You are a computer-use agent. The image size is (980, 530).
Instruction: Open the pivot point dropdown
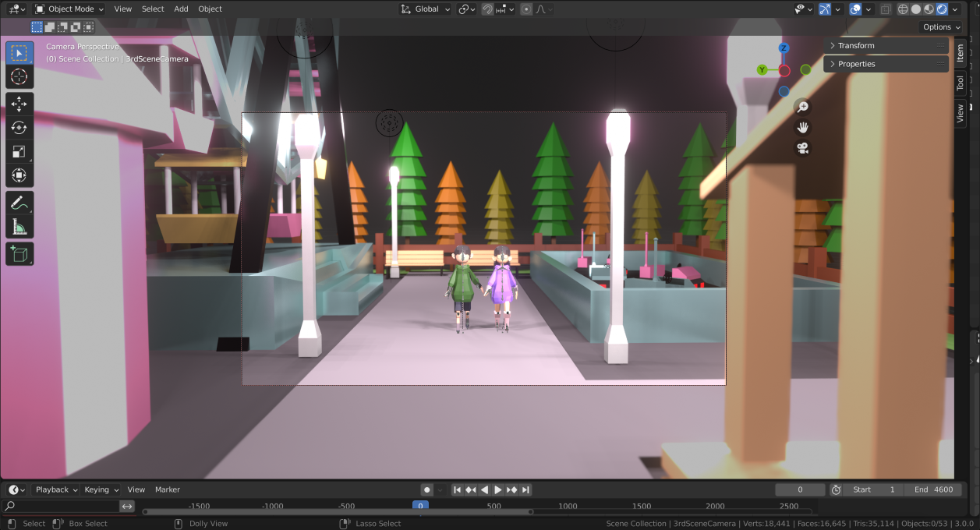coord(467,9)
